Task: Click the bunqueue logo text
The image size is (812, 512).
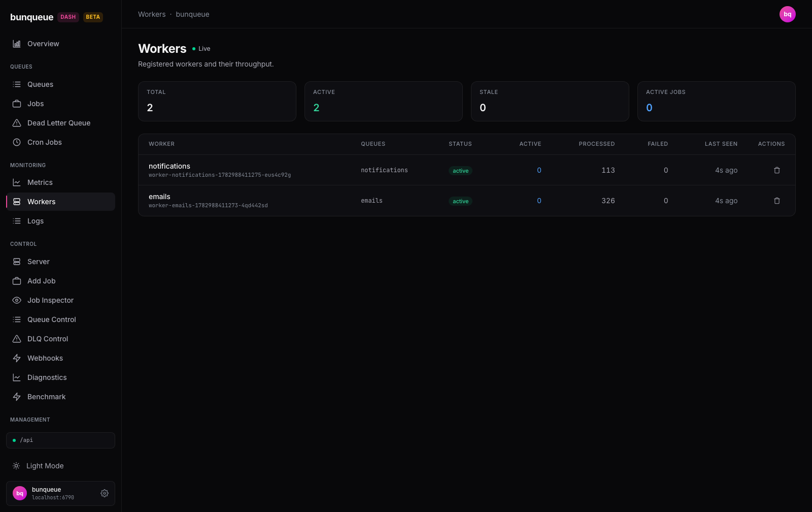Action: pyautogui.click(x=31, y=17)
